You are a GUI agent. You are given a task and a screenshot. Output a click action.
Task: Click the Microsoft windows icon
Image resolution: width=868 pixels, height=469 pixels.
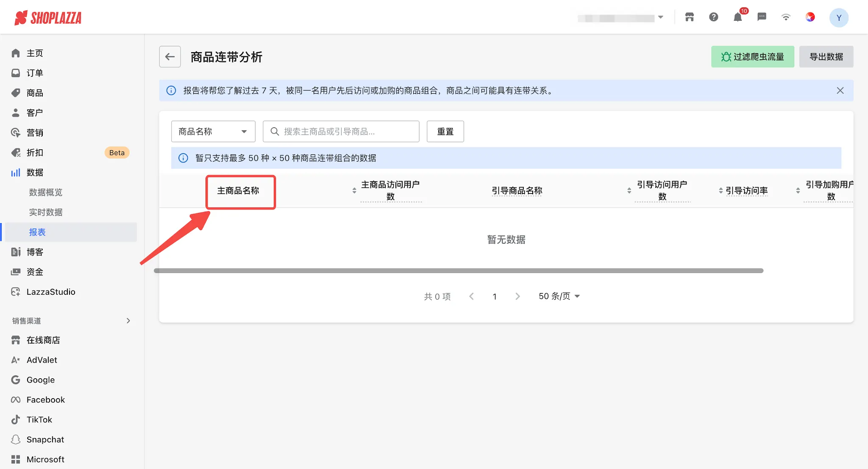[16, 460]
